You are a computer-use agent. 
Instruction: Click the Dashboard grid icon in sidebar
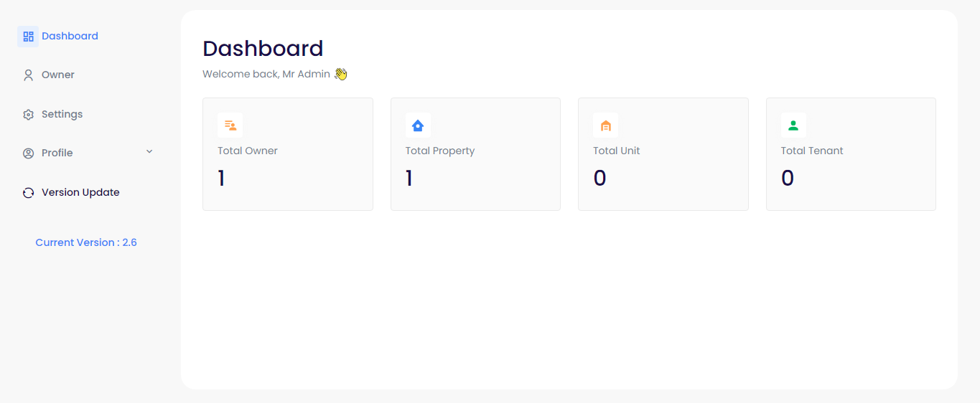pyautogui.click(x=28, y=37)
